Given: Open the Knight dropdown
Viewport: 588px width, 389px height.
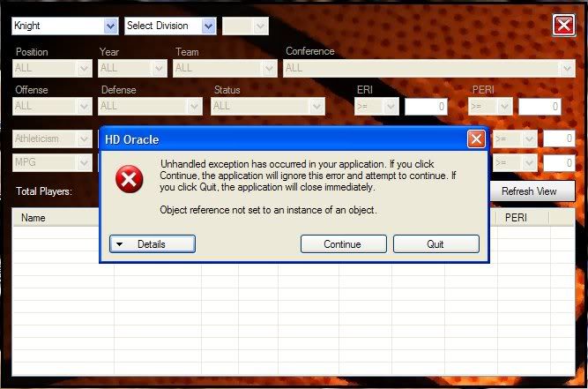Looking at the screenshot, I should click(110, 26).
